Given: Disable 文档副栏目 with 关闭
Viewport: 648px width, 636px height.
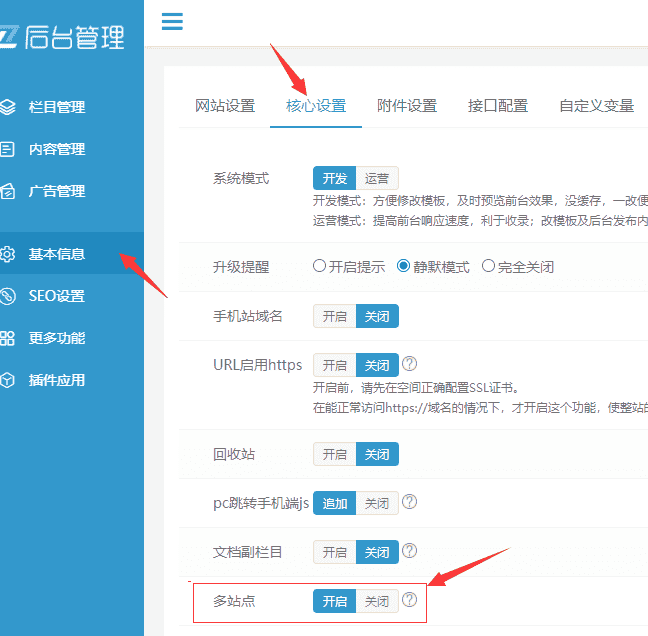Looking at the screenshot, I should [x=377, y=552].
